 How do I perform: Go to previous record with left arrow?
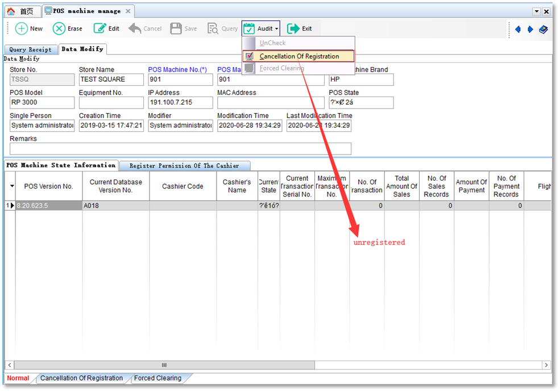click(x=518, y=29)
